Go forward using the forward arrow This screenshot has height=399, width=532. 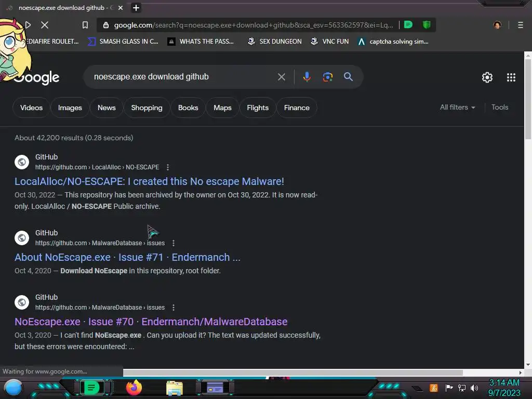click(28, 25)
